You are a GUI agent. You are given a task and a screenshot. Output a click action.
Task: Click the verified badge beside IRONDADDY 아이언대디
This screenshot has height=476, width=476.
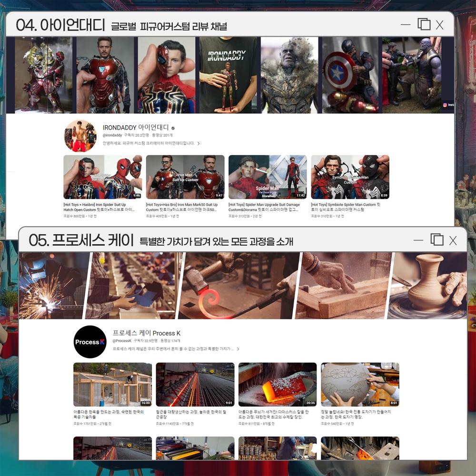point(173,128)
